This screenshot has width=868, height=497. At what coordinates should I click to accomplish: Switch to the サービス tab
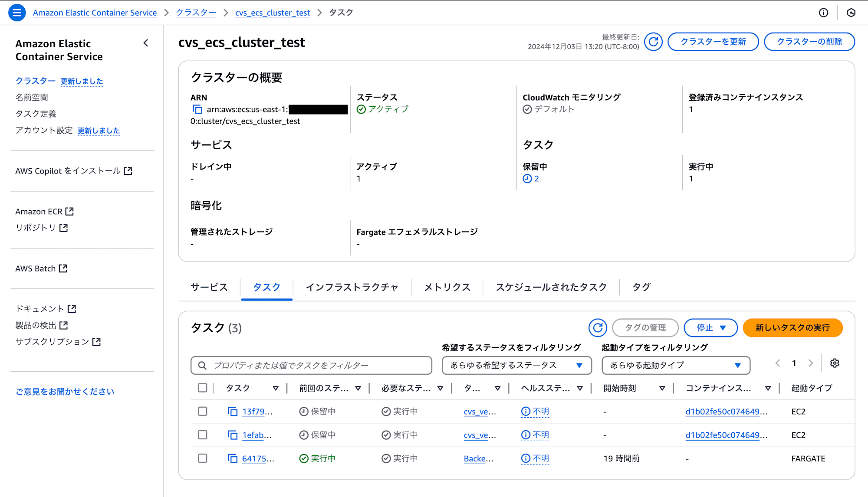tap(209, 287)
